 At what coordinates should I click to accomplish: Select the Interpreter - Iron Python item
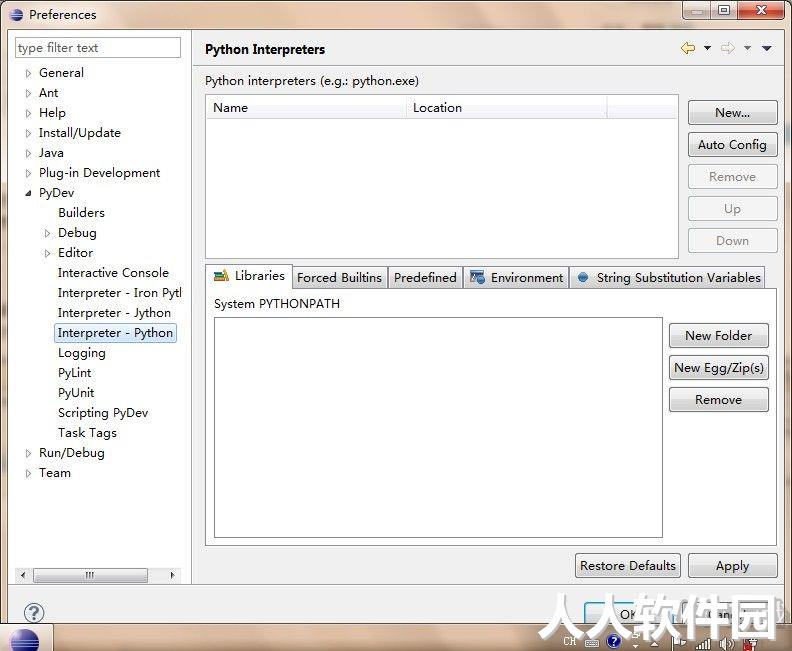119,293
